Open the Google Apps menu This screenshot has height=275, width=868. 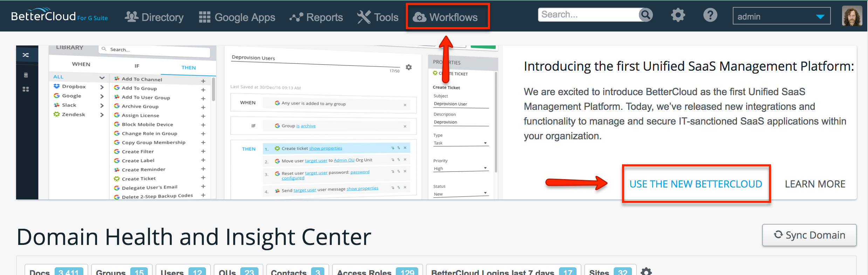point(237,17)
